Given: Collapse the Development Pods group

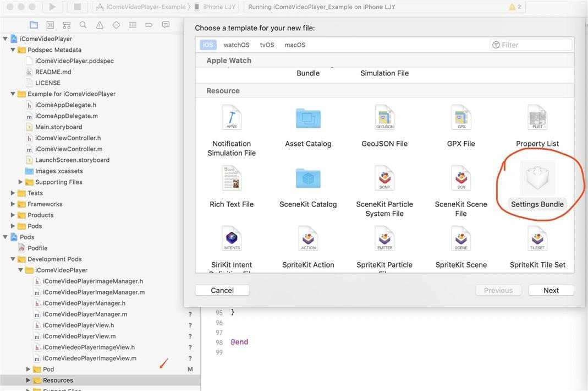Looking at the screenshot, I should pyautogui.click(x=13, y=259).
